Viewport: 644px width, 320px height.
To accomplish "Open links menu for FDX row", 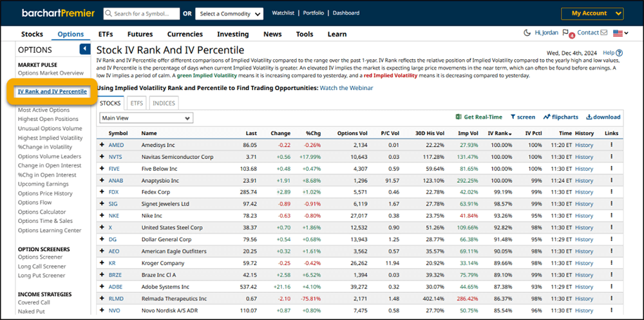I will 612,192.
